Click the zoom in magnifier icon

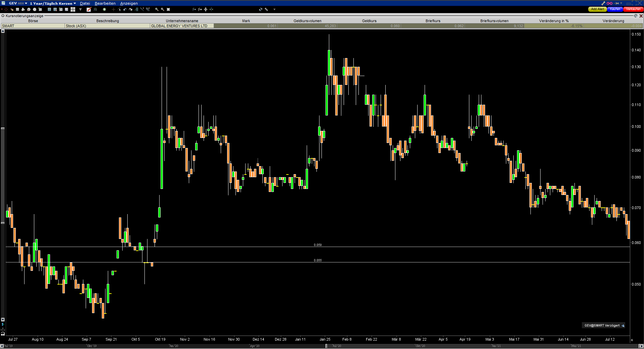157,9
